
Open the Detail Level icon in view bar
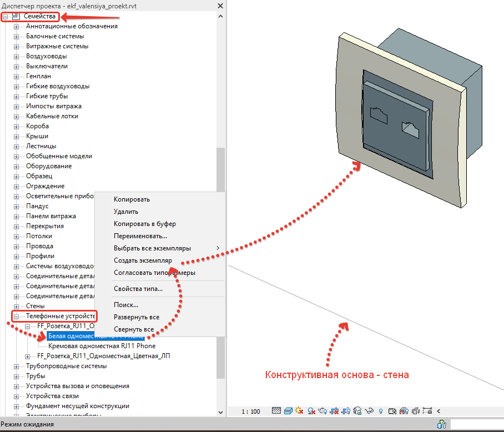point(277,411)
